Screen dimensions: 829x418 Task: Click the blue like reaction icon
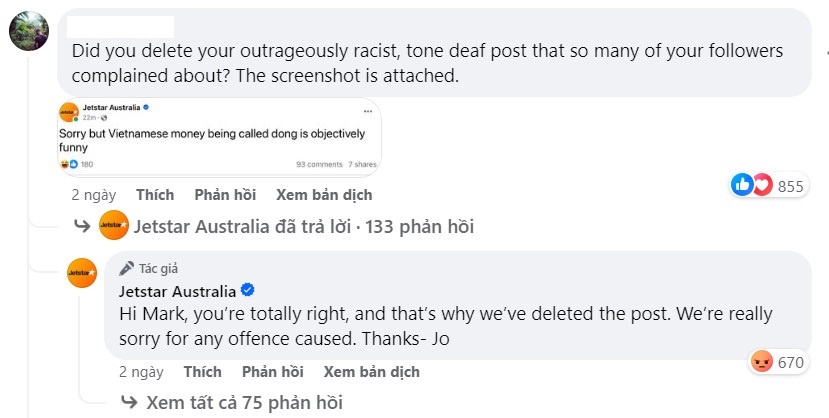tap(742, 185)
